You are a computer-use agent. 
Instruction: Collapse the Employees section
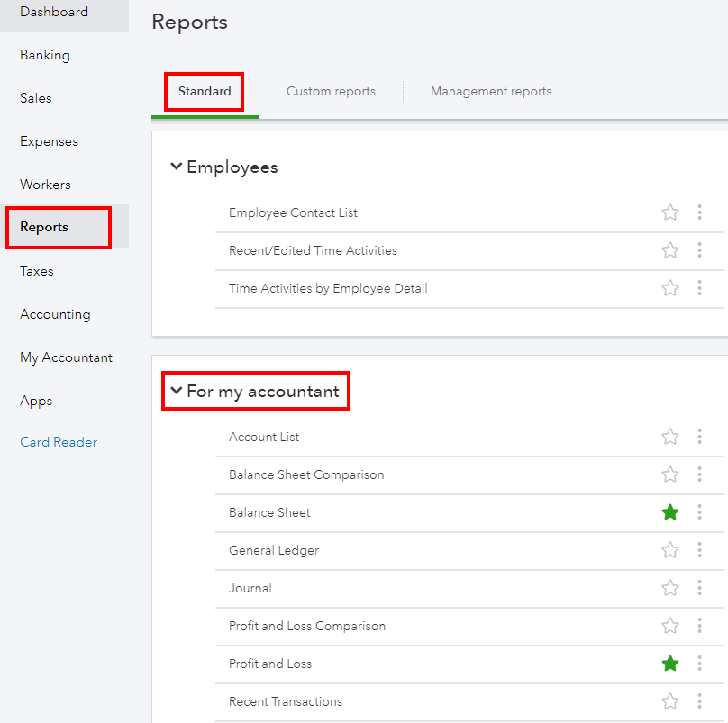(x=177, y=167)
